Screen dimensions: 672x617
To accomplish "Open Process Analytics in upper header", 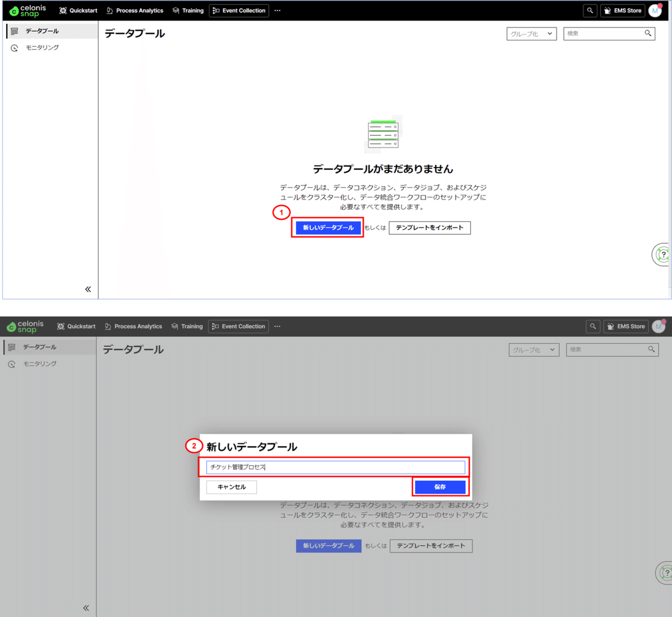I will (x=134, y=11).
